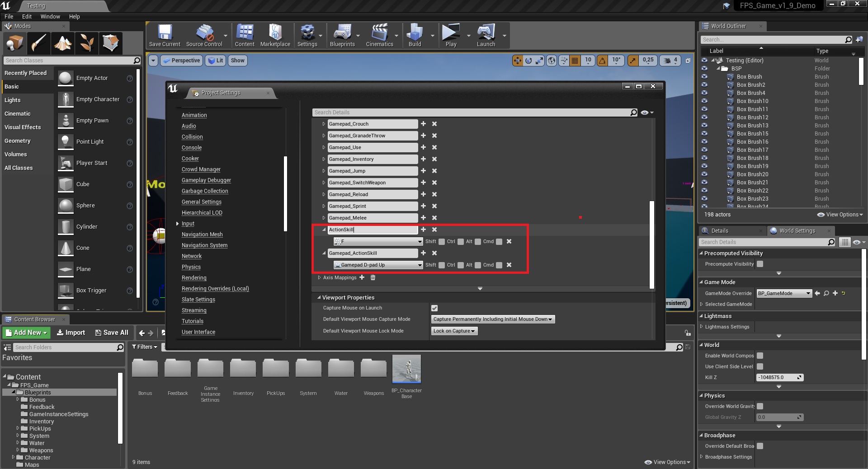The image size is (868, 469).
Task: Click the BP_Character Base thumbnail
Action: coord(406,369)
